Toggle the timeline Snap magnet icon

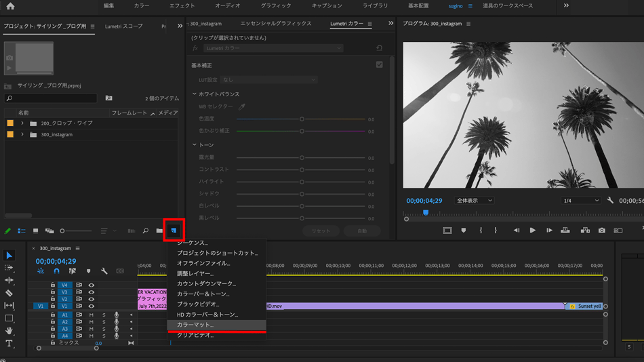pyautogui.click(x=56, y=271)
